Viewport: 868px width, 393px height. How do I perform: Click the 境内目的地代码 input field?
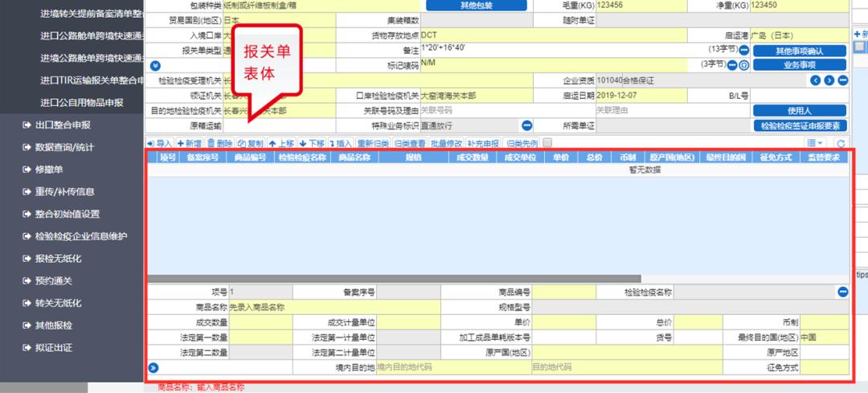pos(453,367)
